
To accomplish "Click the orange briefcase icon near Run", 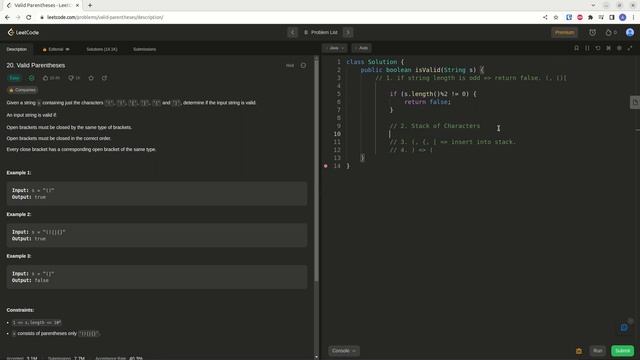I will click(x=579, y=351).
